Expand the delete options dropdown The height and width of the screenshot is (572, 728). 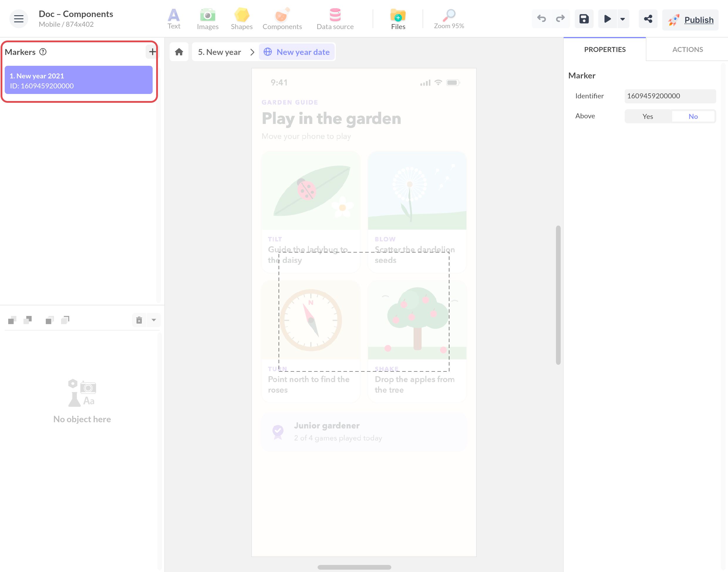point(154,320)
